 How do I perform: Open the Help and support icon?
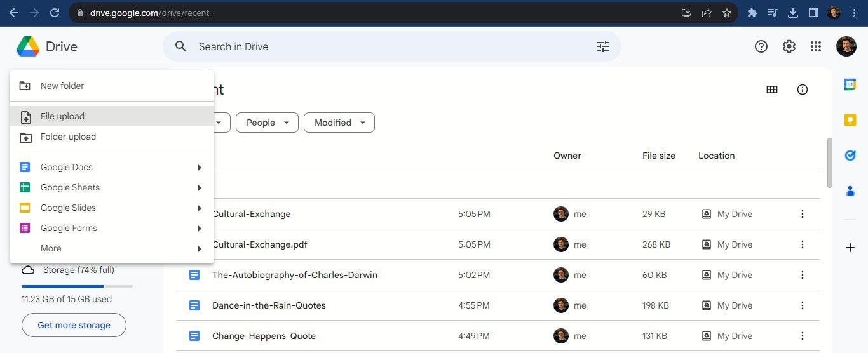tap(761, 46)
